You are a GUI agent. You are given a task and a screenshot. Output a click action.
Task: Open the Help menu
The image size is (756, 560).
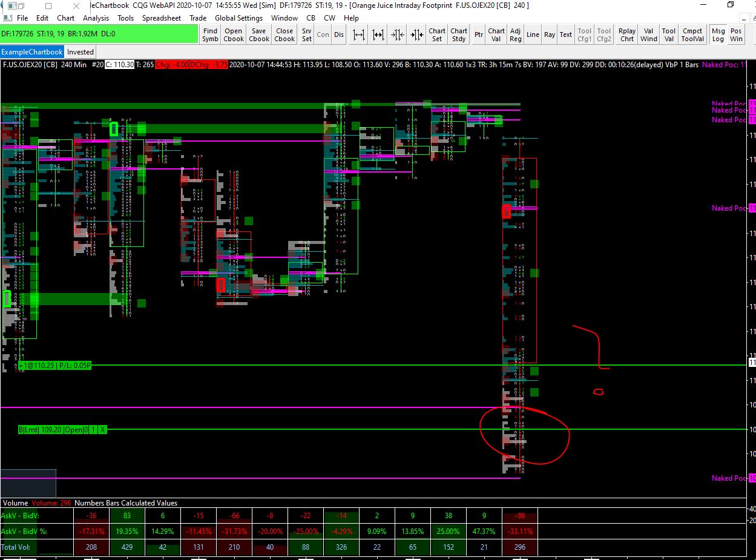point(352,18)
